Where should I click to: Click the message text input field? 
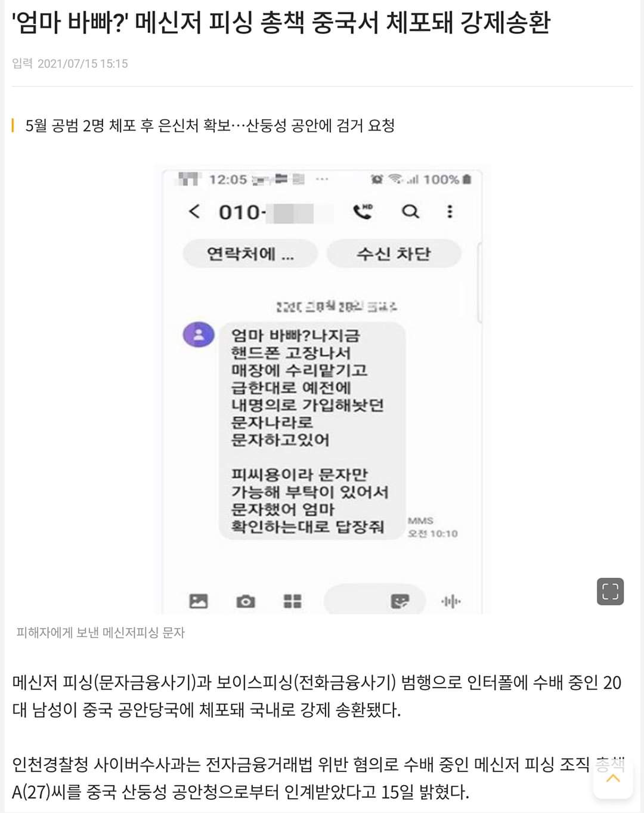374,600
